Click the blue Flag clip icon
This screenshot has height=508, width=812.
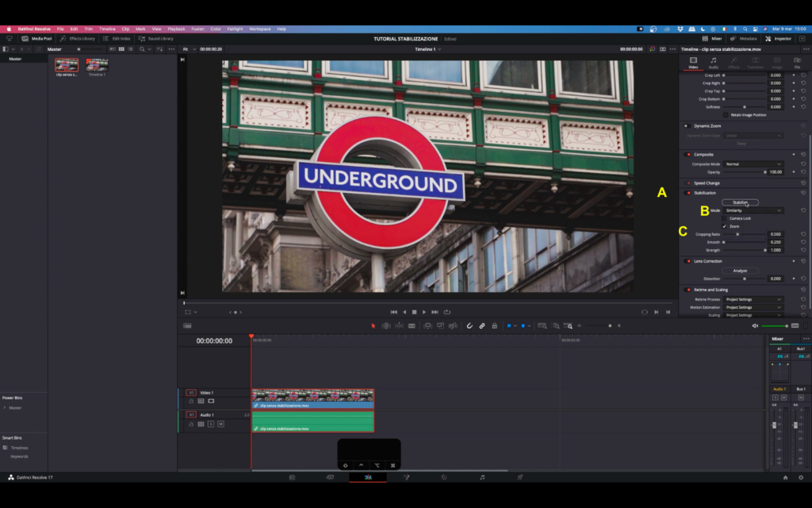click(509, 326)
